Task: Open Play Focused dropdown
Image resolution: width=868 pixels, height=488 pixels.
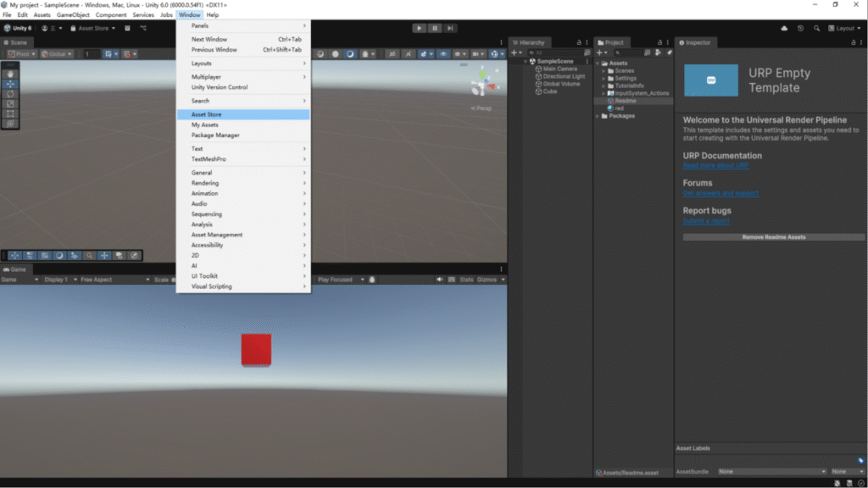Action: [x=341, y=280]
